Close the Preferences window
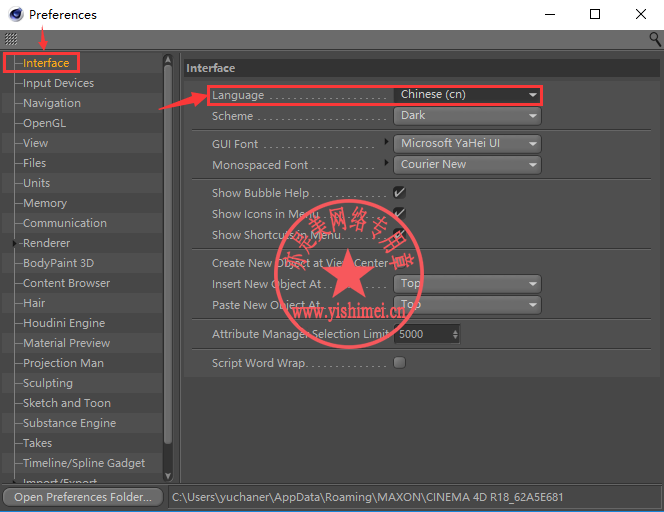The width and height of the screenshot is (664, 512). click(x=641, y=14)
